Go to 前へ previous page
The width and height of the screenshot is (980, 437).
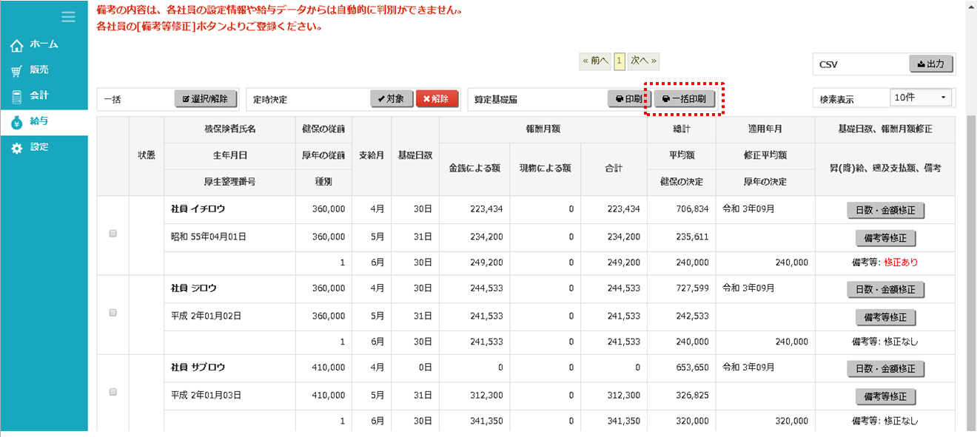coord(596,61)
